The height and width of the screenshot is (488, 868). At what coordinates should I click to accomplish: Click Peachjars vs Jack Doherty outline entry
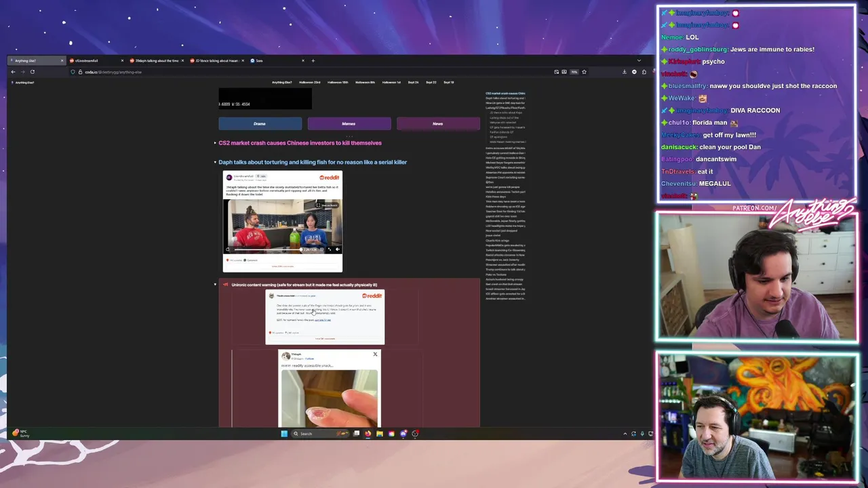[x=502, y=260]
